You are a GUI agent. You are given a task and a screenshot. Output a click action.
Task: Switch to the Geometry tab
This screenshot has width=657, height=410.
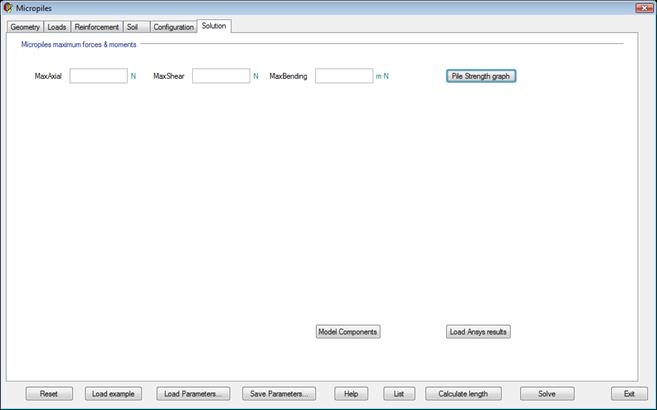point(25,27)
